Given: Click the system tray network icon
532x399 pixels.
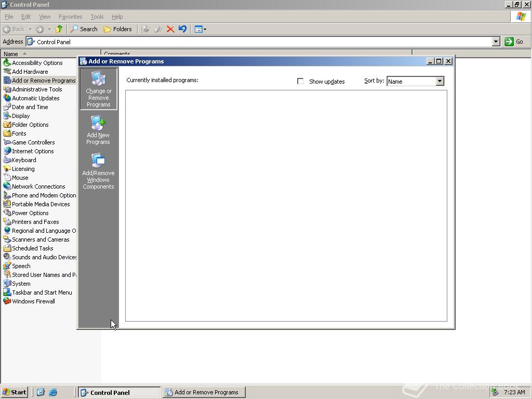Looking at the screenshot, I should [x=495, y=392].
